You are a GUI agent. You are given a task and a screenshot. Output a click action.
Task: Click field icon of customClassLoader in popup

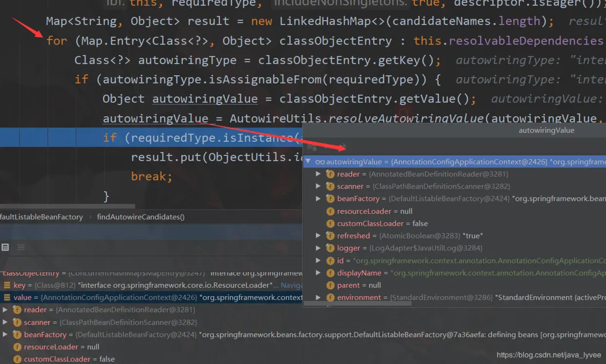coord(330,223)
